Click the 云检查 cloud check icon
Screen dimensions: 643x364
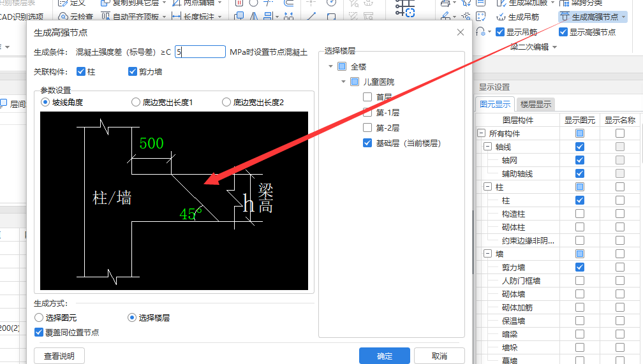[63, 17]
